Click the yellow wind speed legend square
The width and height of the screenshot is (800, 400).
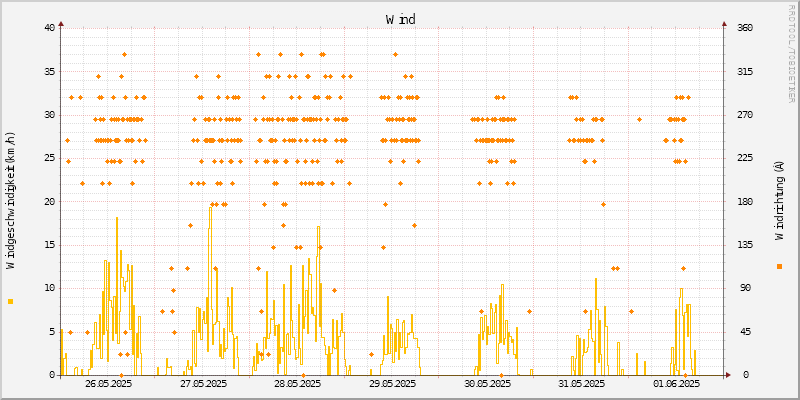coord(10,301)
